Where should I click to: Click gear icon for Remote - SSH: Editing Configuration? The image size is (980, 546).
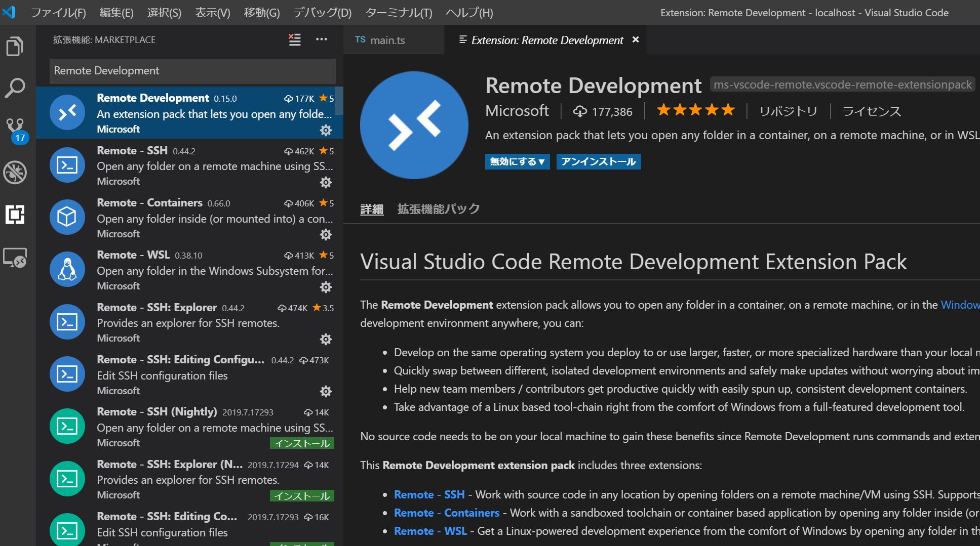(326, 392)
